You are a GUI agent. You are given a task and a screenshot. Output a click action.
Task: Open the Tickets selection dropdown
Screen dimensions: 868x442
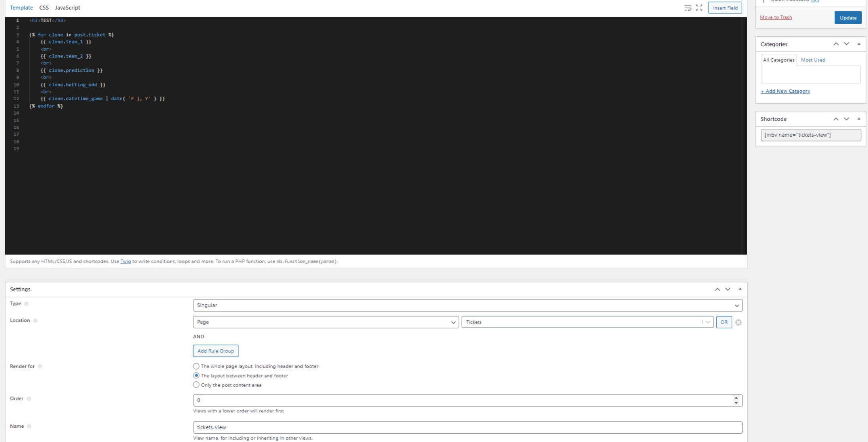click(587, 322)
